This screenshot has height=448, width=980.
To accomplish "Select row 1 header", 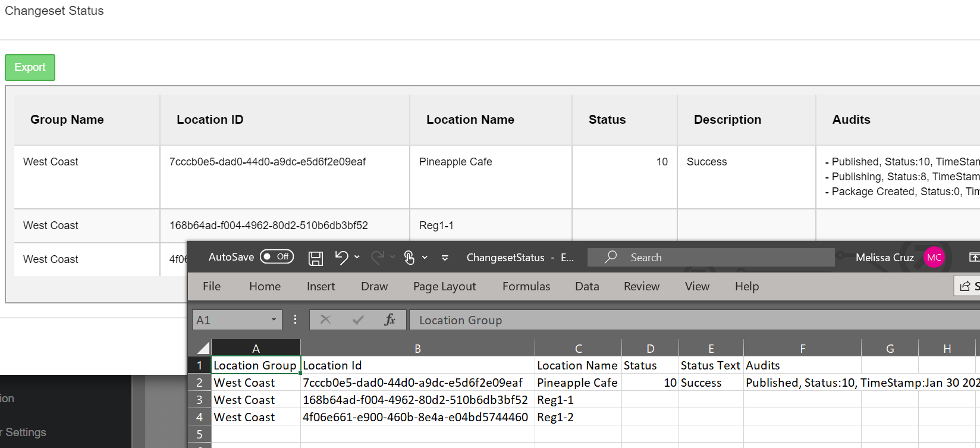I will [199, 365].
